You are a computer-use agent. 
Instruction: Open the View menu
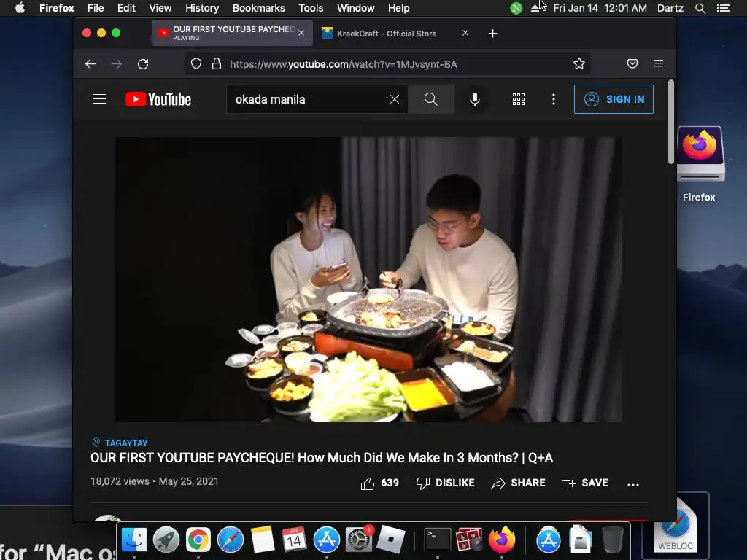[160, 8]
